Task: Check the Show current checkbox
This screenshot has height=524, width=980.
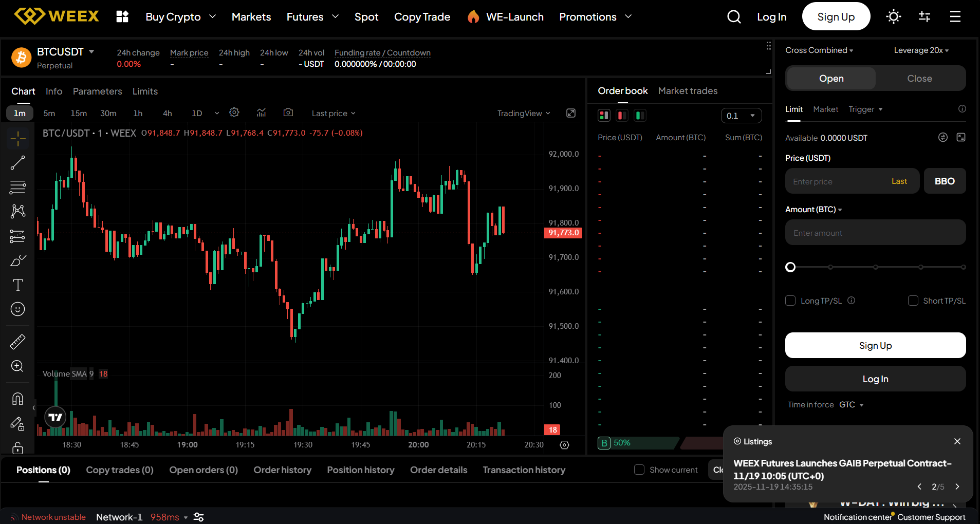Action: 639,470
